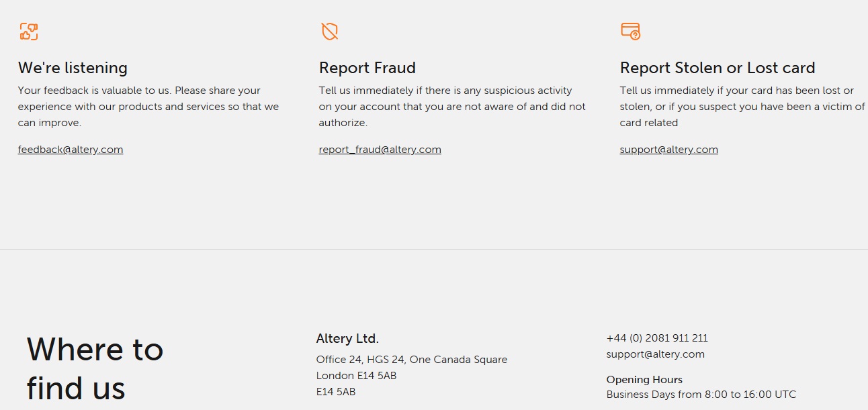The image size is (868, 410).
Task: Click support@altery.com below the phone number
Action: tap(655, 354)
